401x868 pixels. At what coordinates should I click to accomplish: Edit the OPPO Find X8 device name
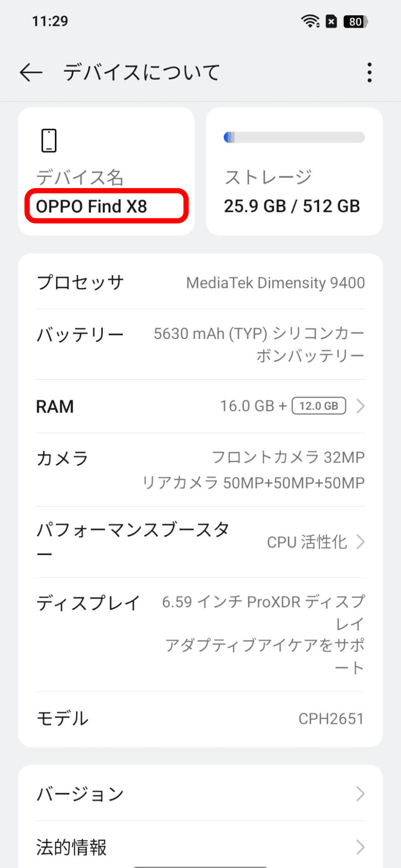tap(91, 206)
